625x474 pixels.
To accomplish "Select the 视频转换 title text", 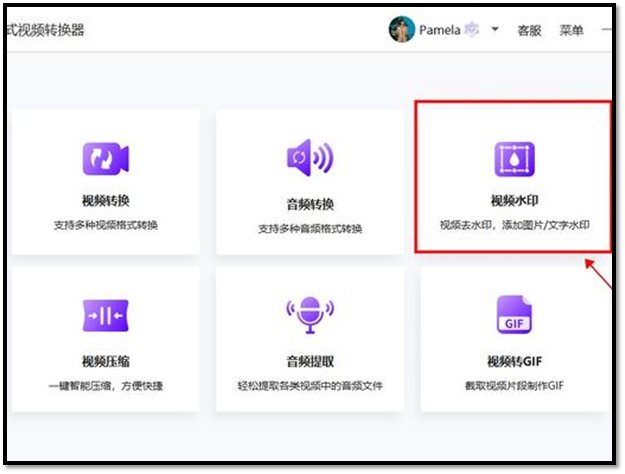I will (106, 201).
